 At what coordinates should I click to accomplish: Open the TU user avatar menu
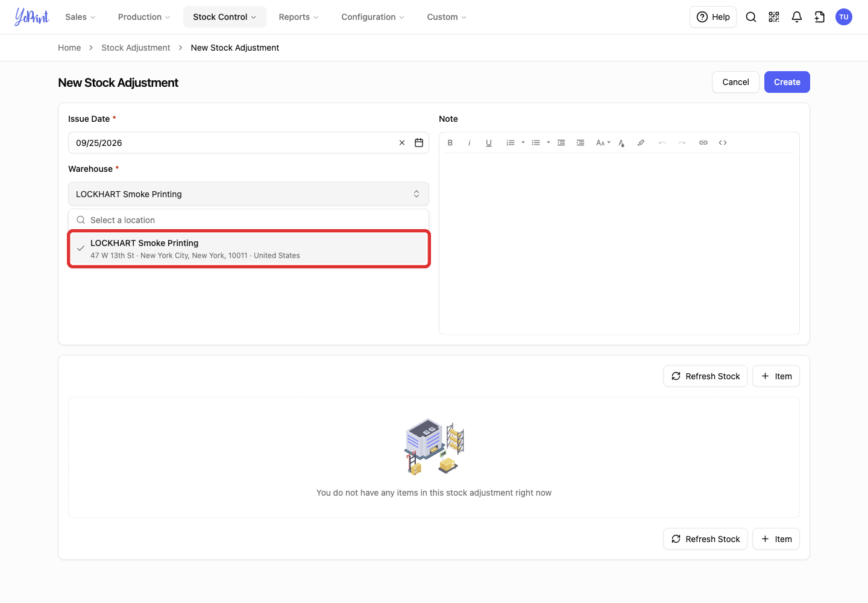tap(844, 17)
